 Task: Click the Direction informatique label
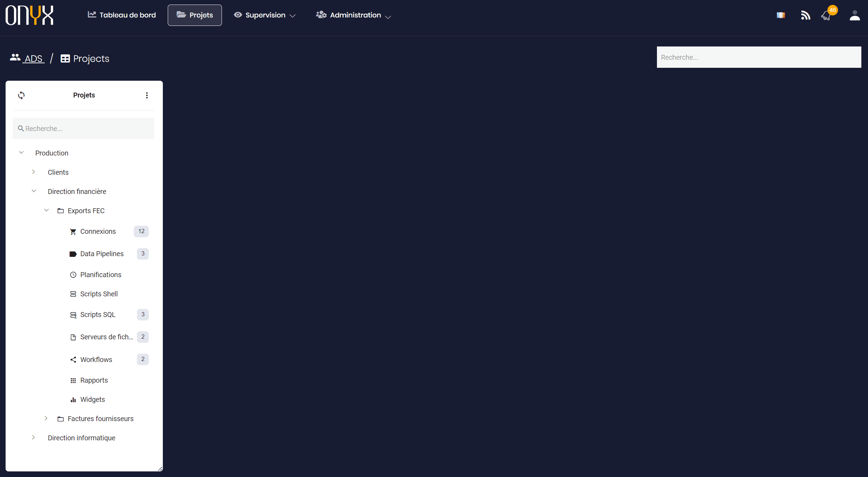pyautogui.click(x=81, y=438)
